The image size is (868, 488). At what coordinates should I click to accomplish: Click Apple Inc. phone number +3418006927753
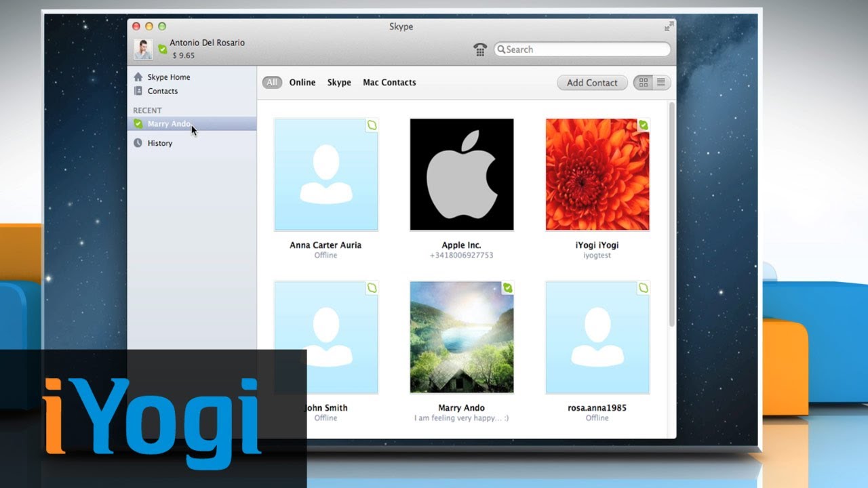pyautogui.click(x=461, y=256)
